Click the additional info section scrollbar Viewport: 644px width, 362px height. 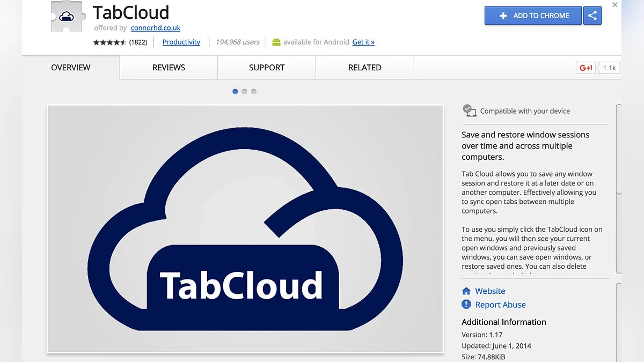click(618, 322)
